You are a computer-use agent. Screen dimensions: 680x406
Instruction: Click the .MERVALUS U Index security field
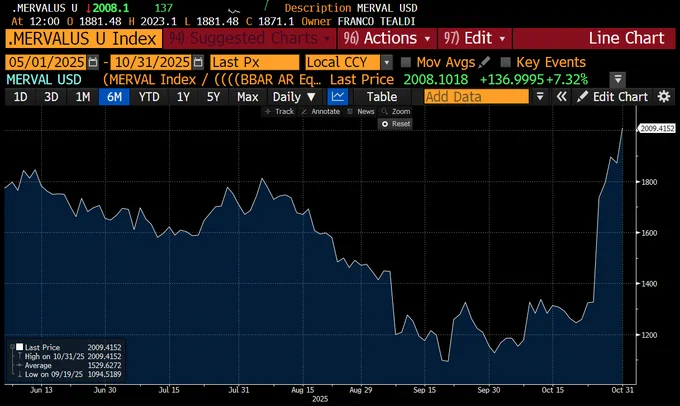coord(83,39)
